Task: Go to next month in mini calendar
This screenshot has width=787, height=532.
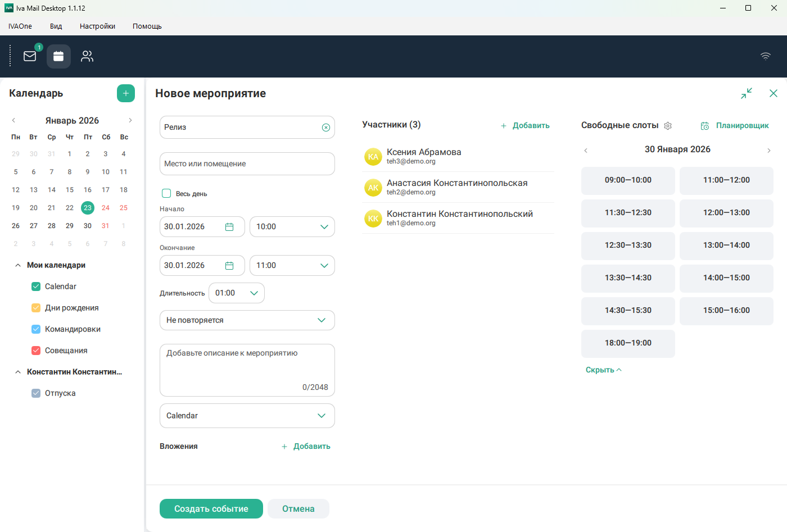Action: (x=130, y=120)
